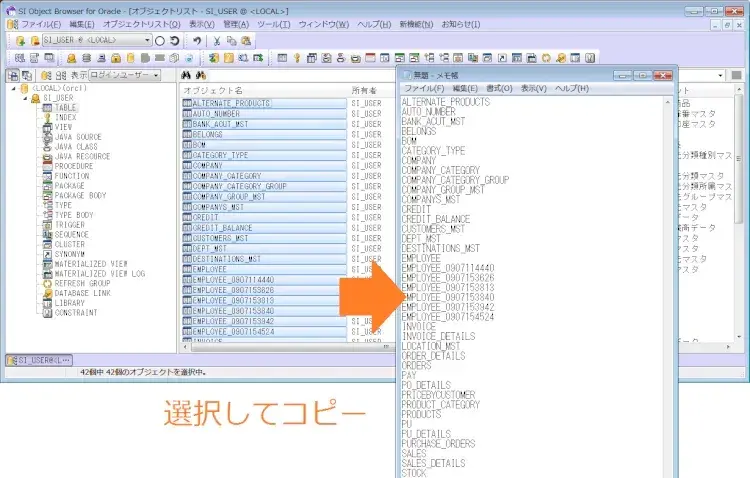The image size is (750, 478).
Task: Click the object search input field
Action: click(302, 75)
